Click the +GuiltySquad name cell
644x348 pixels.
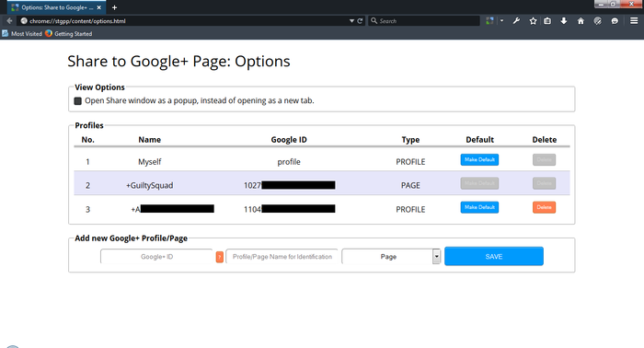click(149, 185)
